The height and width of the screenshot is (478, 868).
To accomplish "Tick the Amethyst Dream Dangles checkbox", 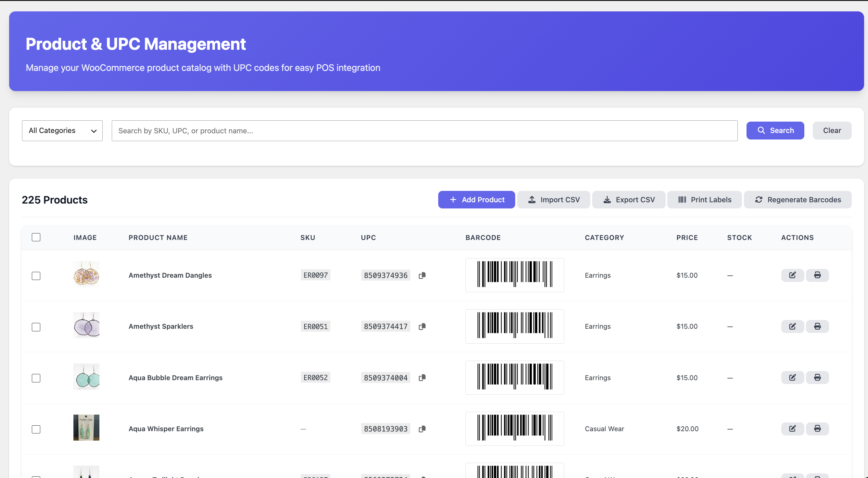I will 36,276.
